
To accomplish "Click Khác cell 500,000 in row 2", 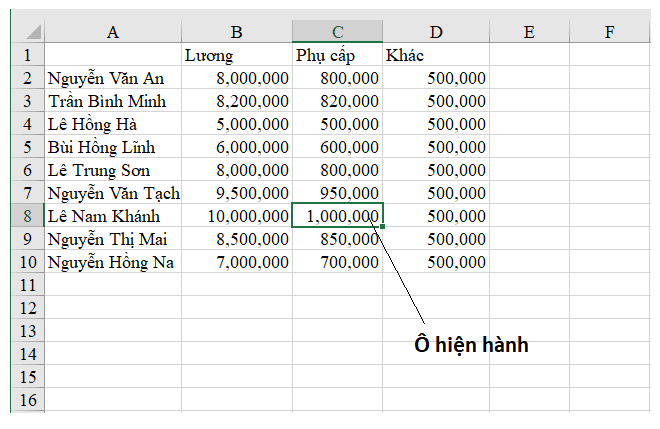I will (436, 78).
